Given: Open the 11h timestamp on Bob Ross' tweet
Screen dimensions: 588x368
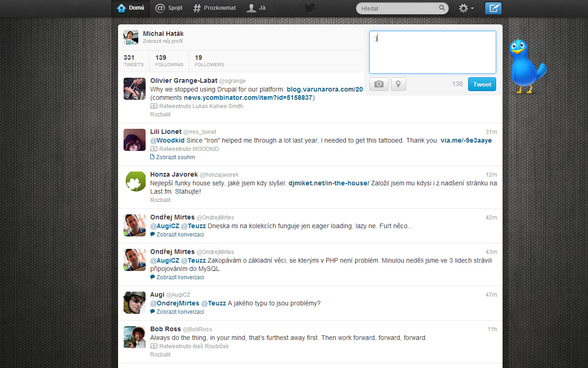Looking at the screenshot, I should coord(492,329).
